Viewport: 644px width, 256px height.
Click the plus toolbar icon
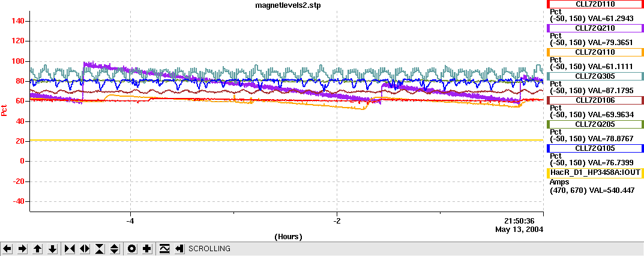point(147,249)
